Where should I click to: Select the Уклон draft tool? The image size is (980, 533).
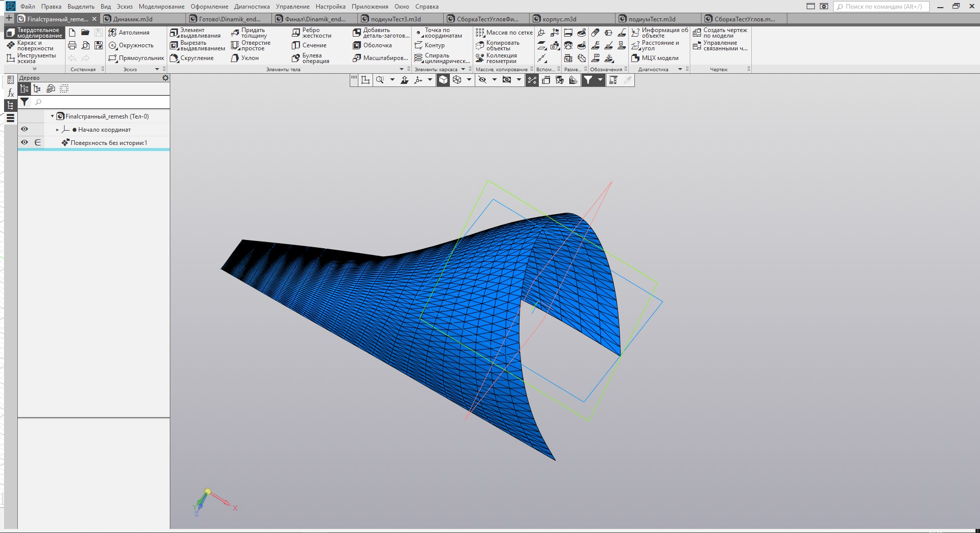tap(245, 58)
